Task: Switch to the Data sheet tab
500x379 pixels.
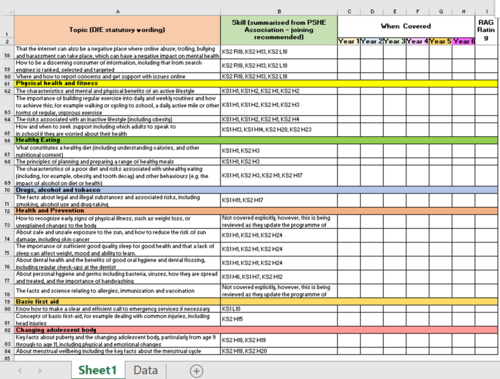Action: (146, 370)
